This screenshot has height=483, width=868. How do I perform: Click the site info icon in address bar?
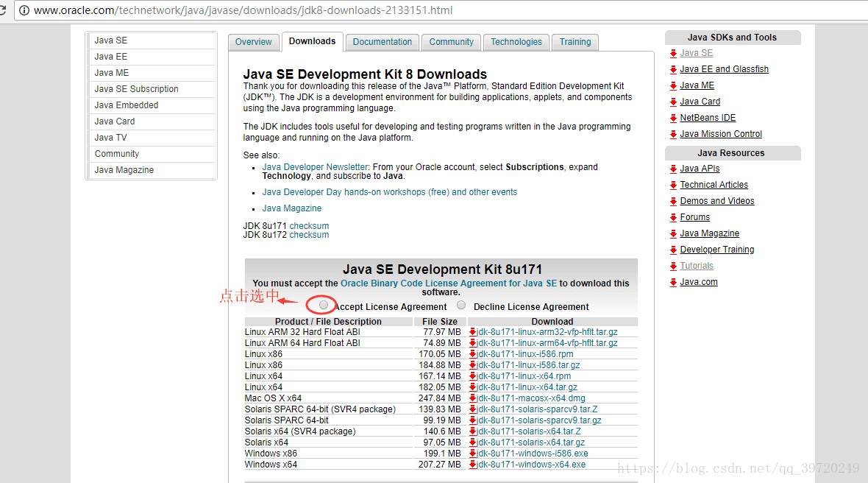point(24,10)
